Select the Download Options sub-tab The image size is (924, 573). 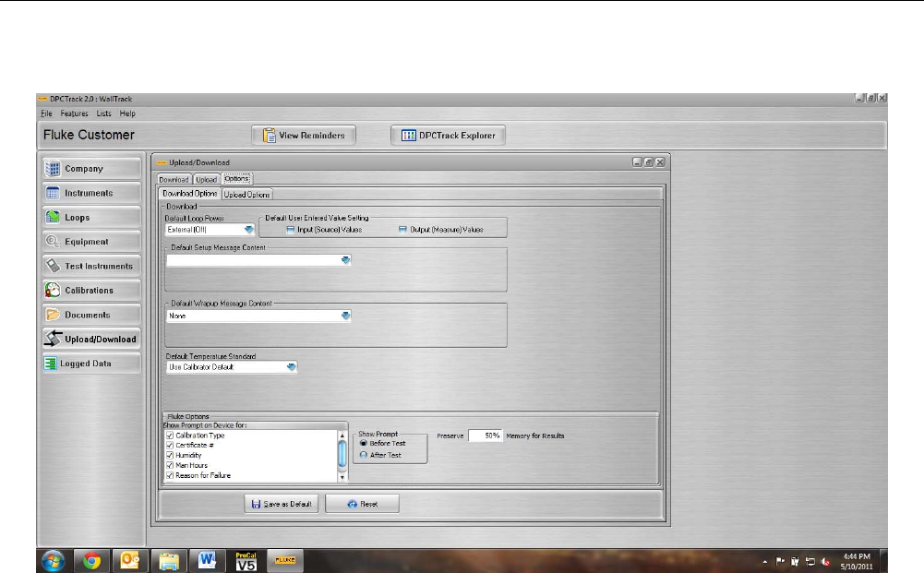pyautogui.click(x=190, y=194)
